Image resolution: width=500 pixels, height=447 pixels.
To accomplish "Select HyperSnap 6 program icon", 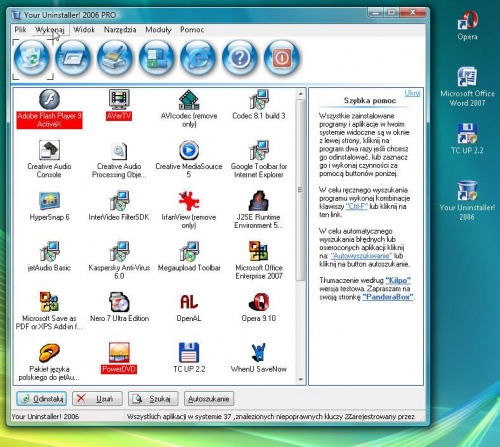I will pos(49,206).
